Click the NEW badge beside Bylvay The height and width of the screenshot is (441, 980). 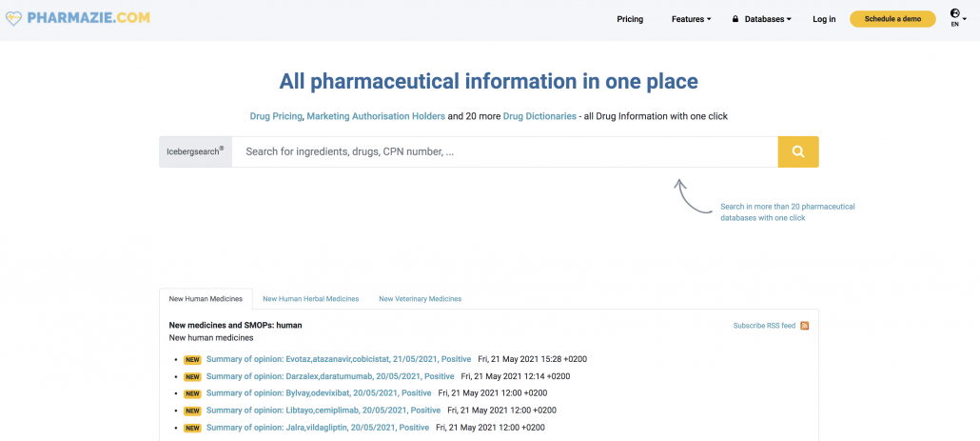pyautogui.click(x=192, y=393)
